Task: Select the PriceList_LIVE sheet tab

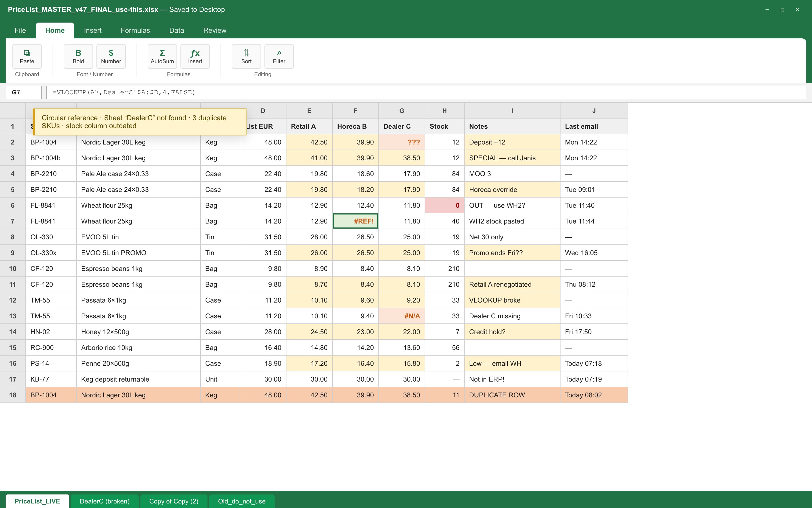Action: tap(37, 501)
